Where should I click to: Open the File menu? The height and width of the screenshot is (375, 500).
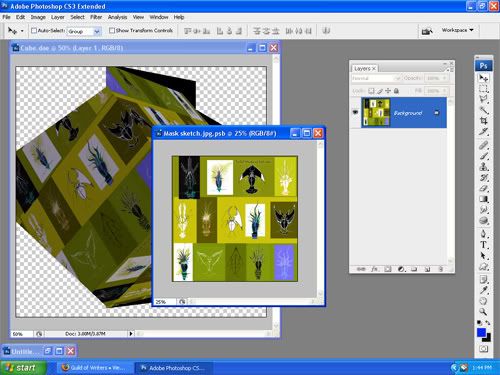click(x=6, y=17)
